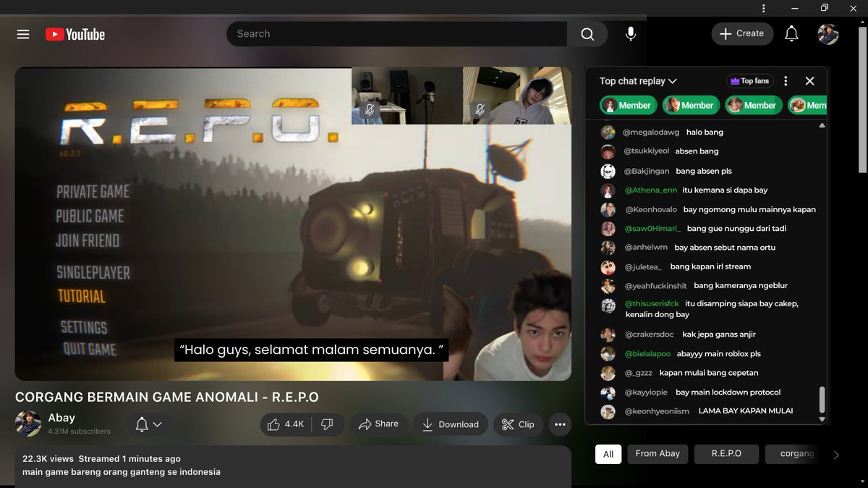Open @keonhyeoniism's avatar in chat
The width and height of the screenshot is (868, 488).
[x=608, y=411]
